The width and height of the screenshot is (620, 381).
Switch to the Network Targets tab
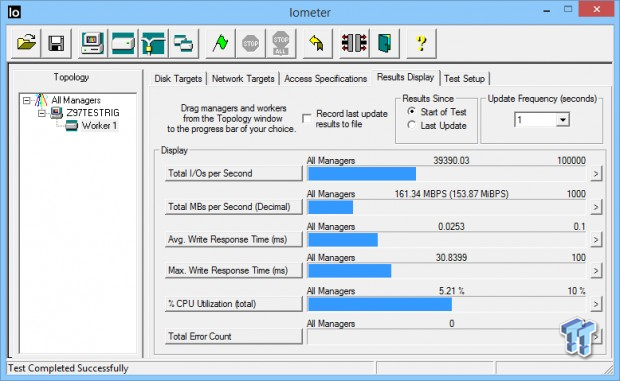point(243,79)
